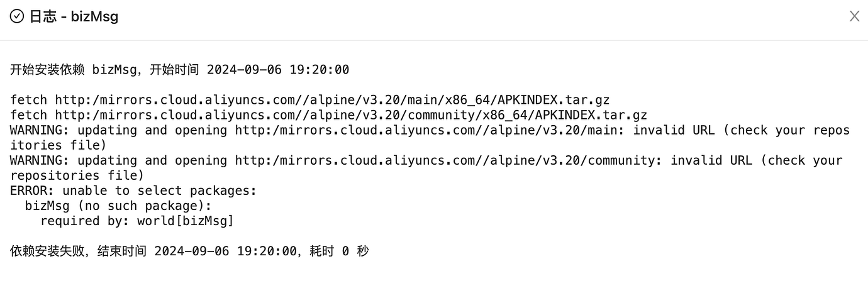Click the end timestamp in the failure line
The width and height of the screenshot is (868, 293).
click(x=225, y=251)
